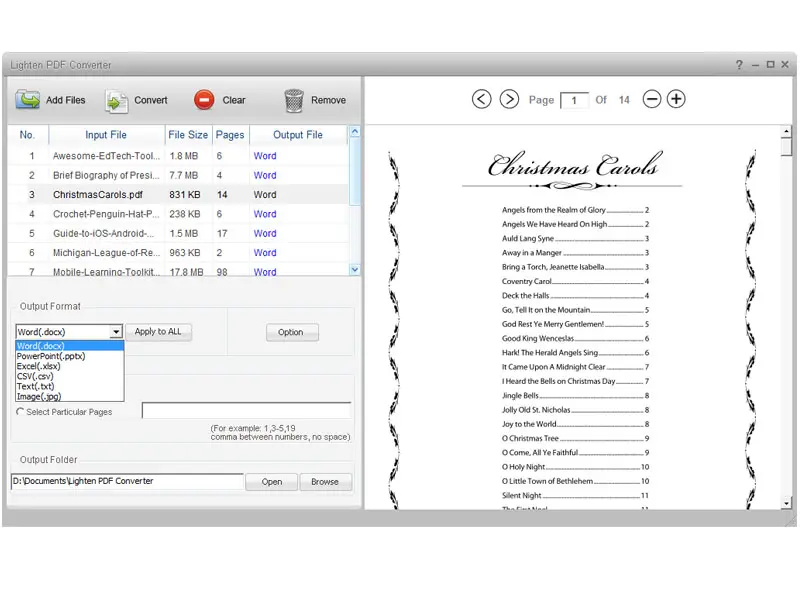This screenshot has width=800, height=600.
Task: Choose Image(.jpg) output format
Action: (x=69, y=396)
